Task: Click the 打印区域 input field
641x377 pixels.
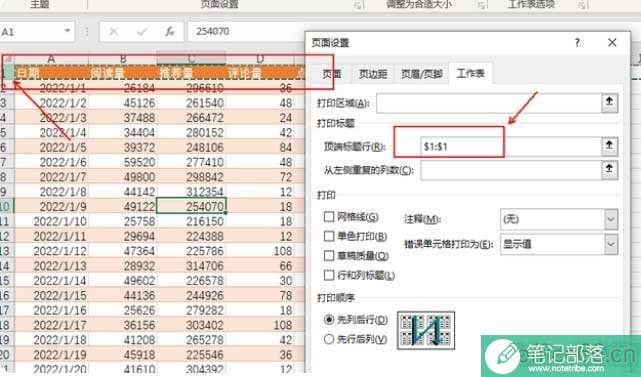Action: 489,103
